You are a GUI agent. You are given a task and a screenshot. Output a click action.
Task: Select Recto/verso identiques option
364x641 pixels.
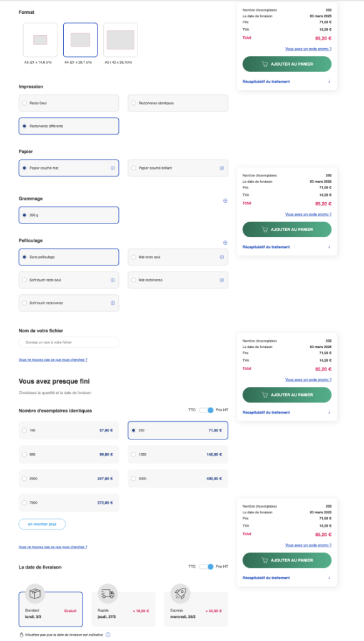pos(178,103)
